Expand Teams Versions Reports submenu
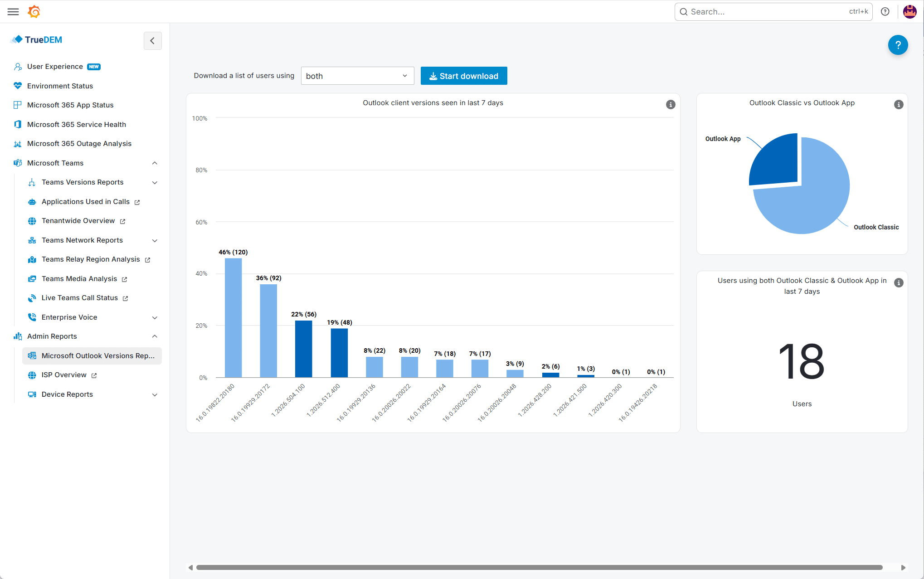 pos(155,182)
